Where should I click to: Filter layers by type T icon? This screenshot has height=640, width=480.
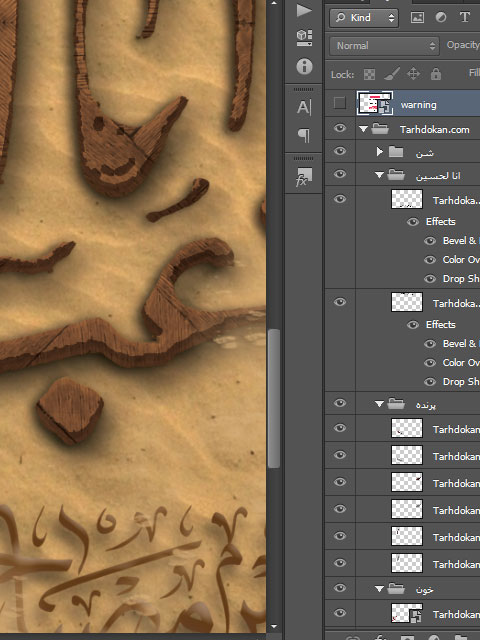(464, 18)
